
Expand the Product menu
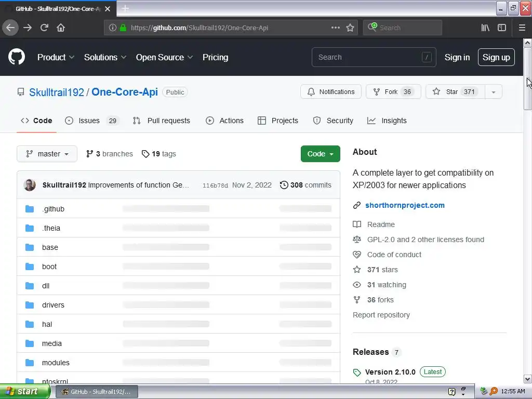point(56,57)
